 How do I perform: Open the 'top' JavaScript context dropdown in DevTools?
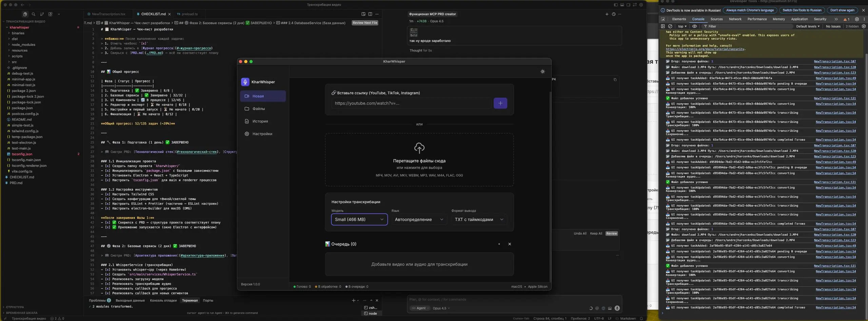tap(682, 26)
